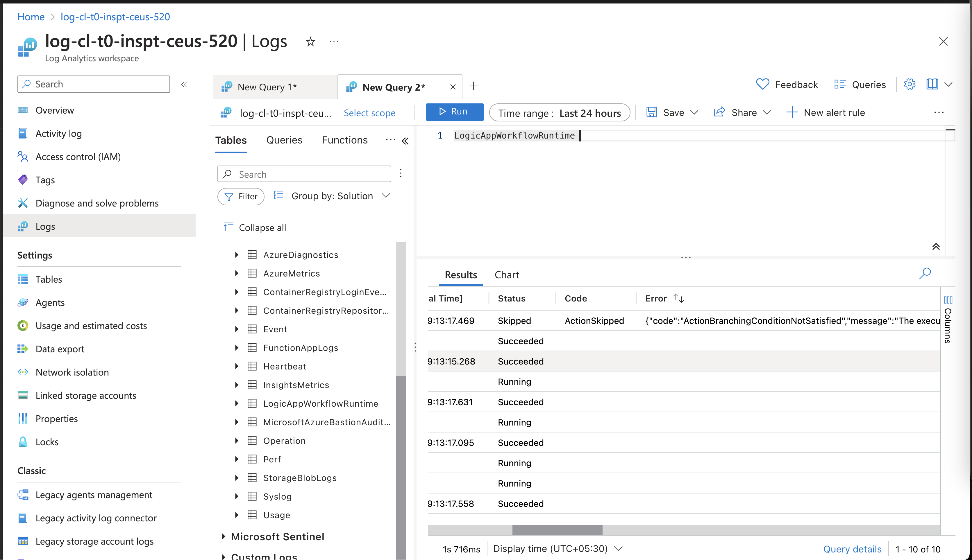Show more side pane tabs ellipsis
This screenshot has height=560, width=972.
point(391,140)
